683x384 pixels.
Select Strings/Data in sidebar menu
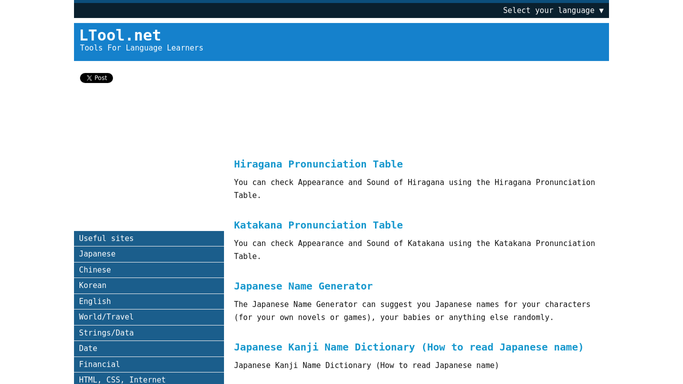149,333
